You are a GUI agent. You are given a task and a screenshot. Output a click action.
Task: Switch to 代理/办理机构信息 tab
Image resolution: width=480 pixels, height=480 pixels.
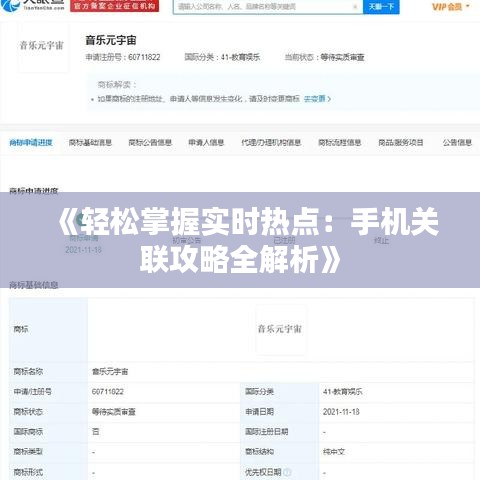271,143
